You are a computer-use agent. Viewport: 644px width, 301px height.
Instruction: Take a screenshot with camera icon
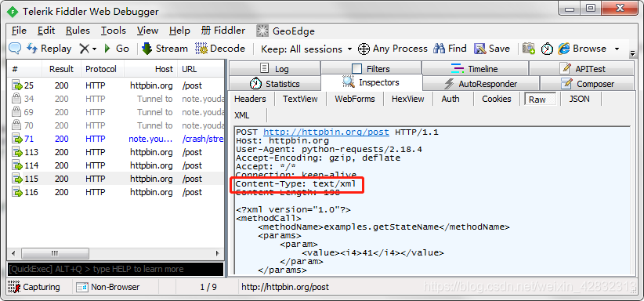point(529,49)
